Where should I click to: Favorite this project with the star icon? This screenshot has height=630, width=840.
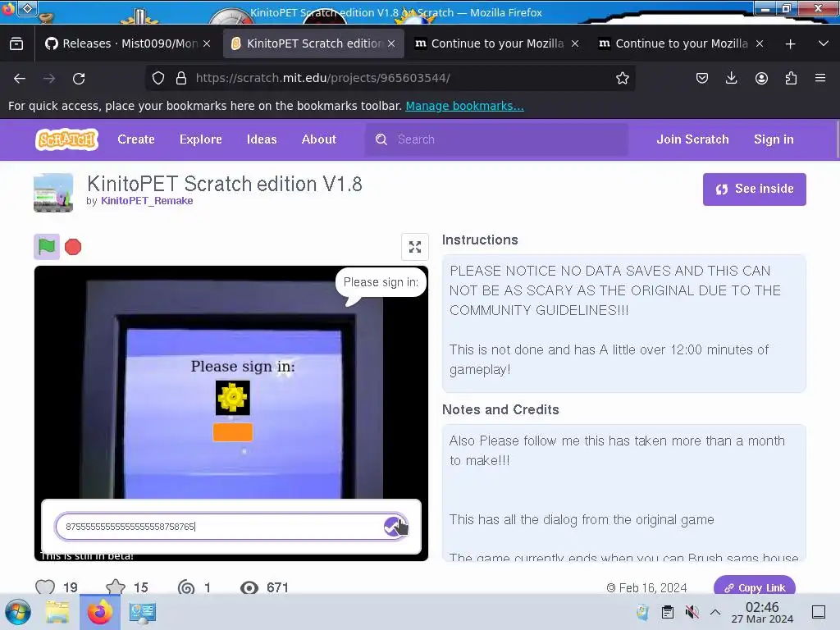(x=115, y=587)
